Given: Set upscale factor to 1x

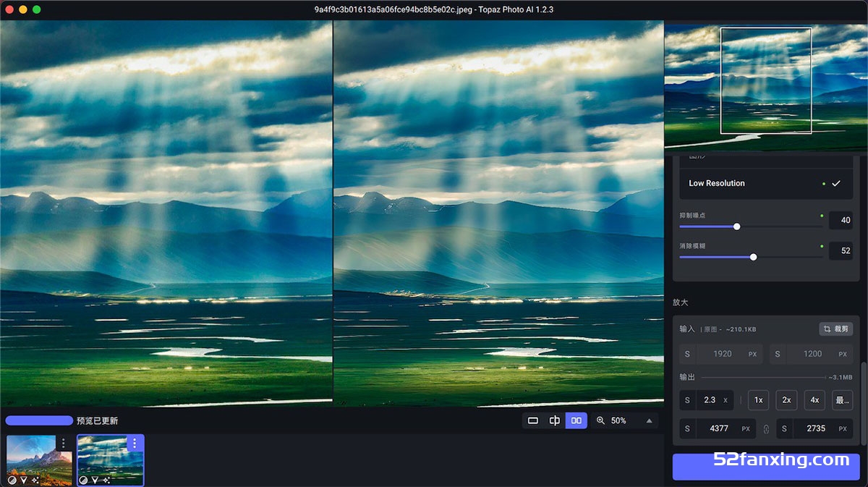Looking at the screenshot, I should pyautogui.click(x=758, y=400).
